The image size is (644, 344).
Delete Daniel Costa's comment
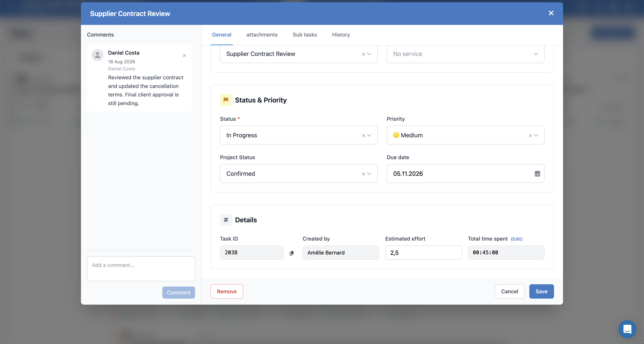click(184, 56)
